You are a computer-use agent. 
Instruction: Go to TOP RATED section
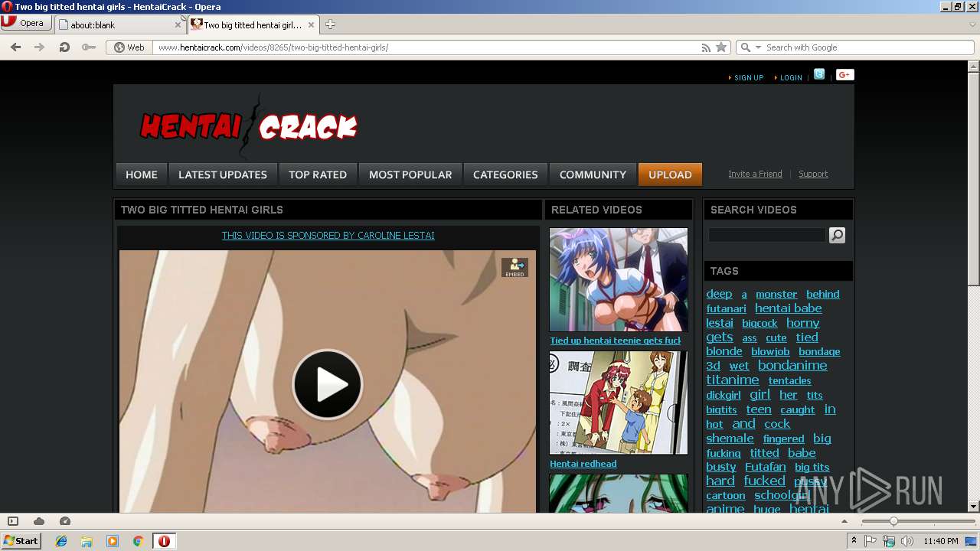(x=318, y=174)
